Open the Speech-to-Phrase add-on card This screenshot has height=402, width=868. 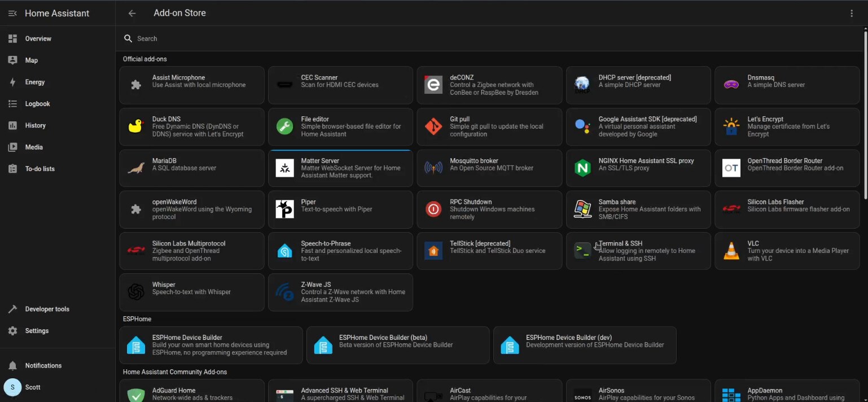[x=340, y=251]
